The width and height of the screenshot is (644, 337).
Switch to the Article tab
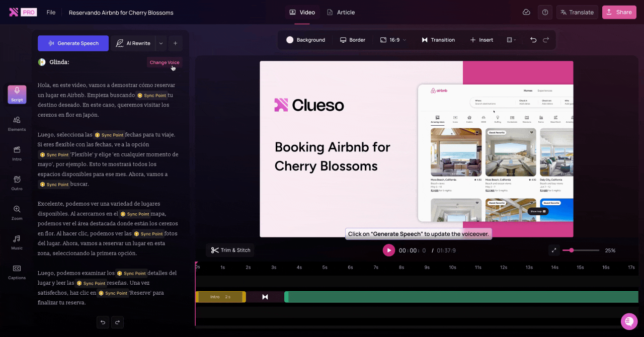pyautogui.click(x=341, y=12)
